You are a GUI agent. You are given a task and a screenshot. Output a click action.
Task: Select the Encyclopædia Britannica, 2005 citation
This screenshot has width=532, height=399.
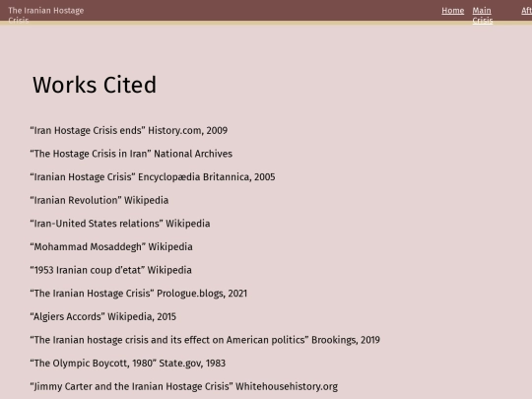(153, 177)
